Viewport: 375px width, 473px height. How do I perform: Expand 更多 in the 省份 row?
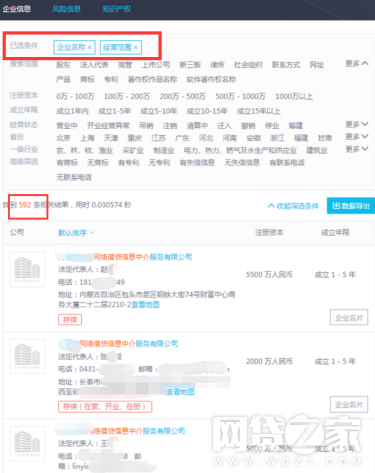357,136
